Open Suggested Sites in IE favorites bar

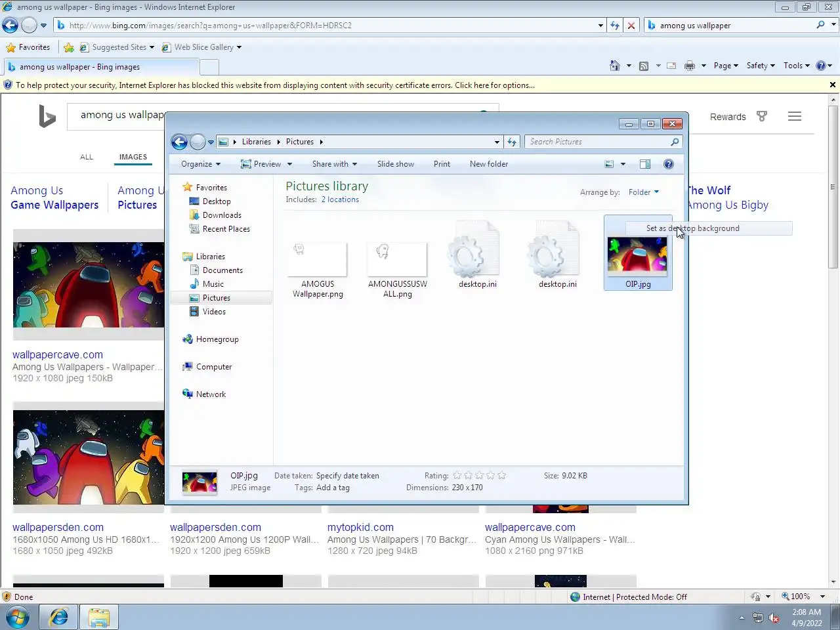117,47
